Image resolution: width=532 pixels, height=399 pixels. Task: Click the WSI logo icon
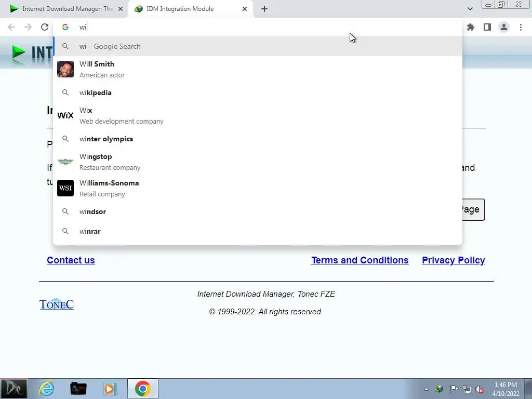tap(65, 188)
